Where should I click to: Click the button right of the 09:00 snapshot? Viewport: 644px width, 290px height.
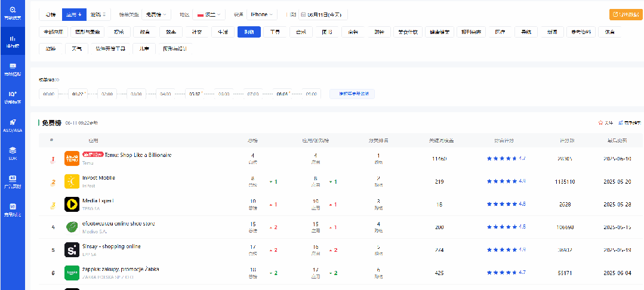pos(352,94)
